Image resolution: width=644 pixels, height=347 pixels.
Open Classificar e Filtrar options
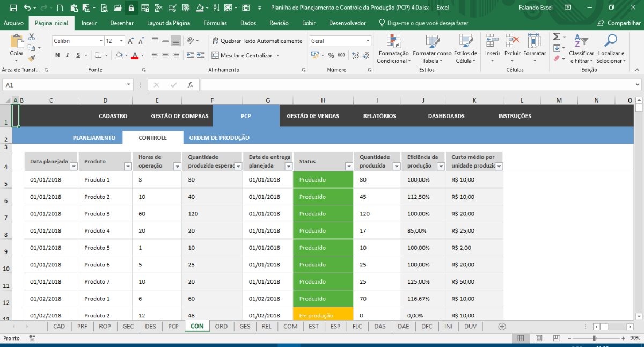pos(581,48)
